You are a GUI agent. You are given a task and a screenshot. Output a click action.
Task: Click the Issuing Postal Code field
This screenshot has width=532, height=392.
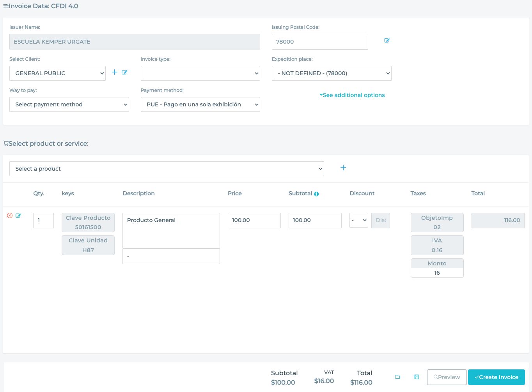point(320,42)
